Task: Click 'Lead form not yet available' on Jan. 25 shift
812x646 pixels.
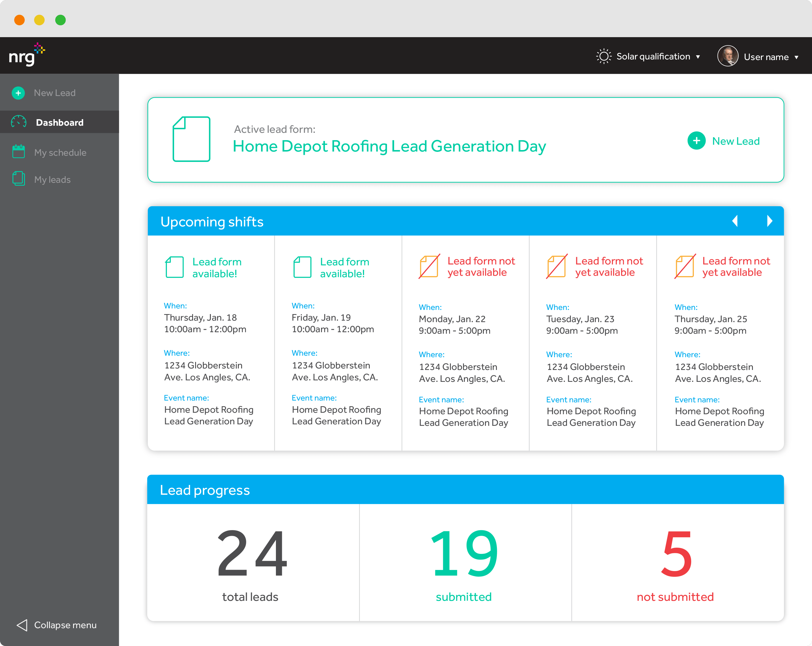Action: [736, 267]
